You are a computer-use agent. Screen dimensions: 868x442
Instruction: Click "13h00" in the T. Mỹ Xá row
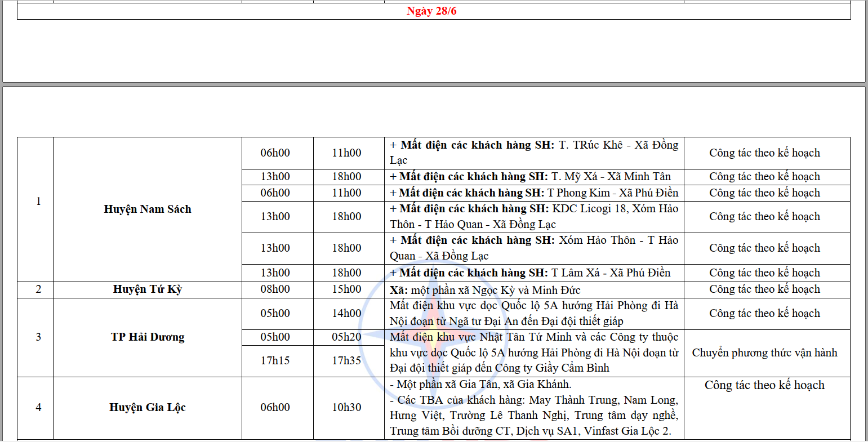tap(275, 176)
